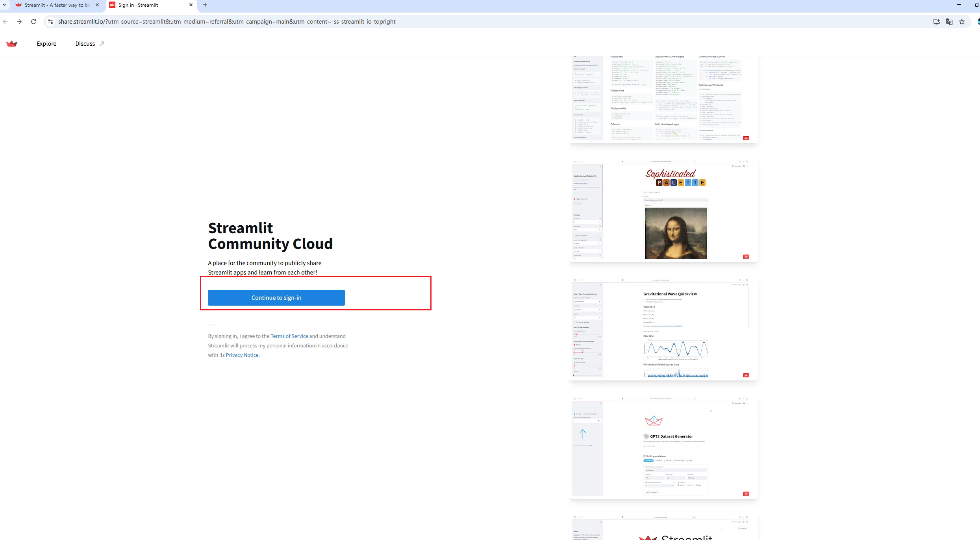The width and height of the screenshot is (980, 540).
Task: Install the app from the address bar icon
Action: [x=937, y=22]
